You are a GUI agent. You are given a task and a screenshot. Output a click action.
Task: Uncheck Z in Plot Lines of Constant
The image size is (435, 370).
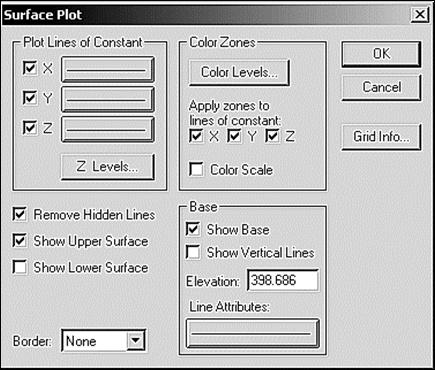(30, 128)
